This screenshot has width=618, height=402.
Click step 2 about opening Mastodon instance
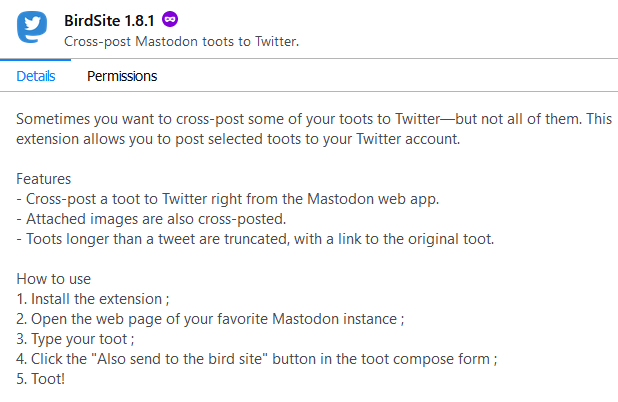[210, 319]
